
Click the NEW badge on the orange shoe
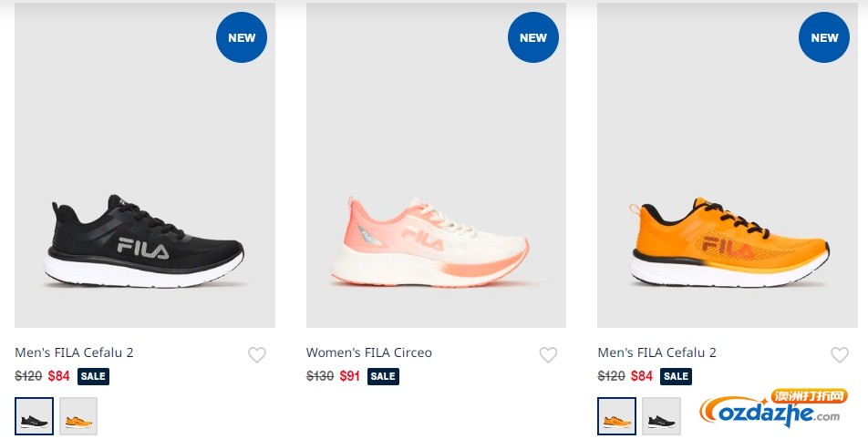pos(824,37)
